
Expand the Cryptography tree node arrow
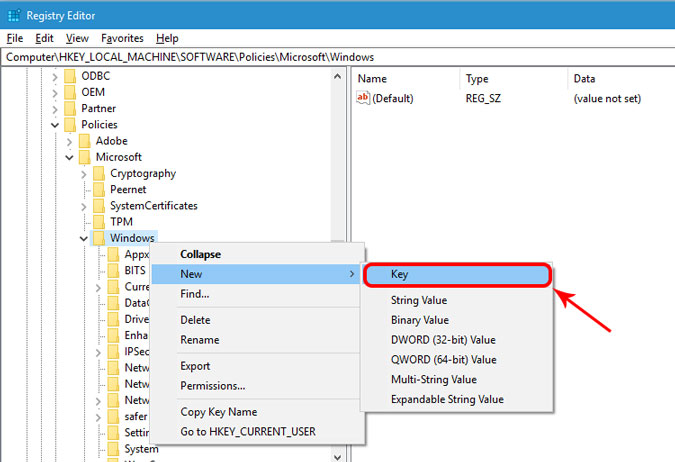[x=83, y=173]
